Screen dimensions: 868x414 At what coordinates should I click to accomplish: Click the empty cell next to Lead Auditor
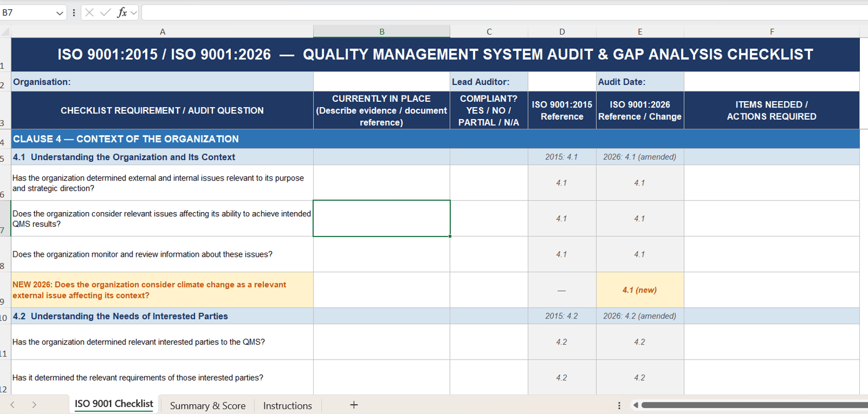click(x=562, y=82)
